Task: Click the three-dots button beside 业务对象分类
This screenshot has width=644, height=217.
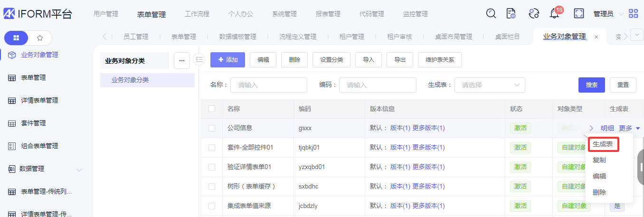Action: [x=182, y=60]
